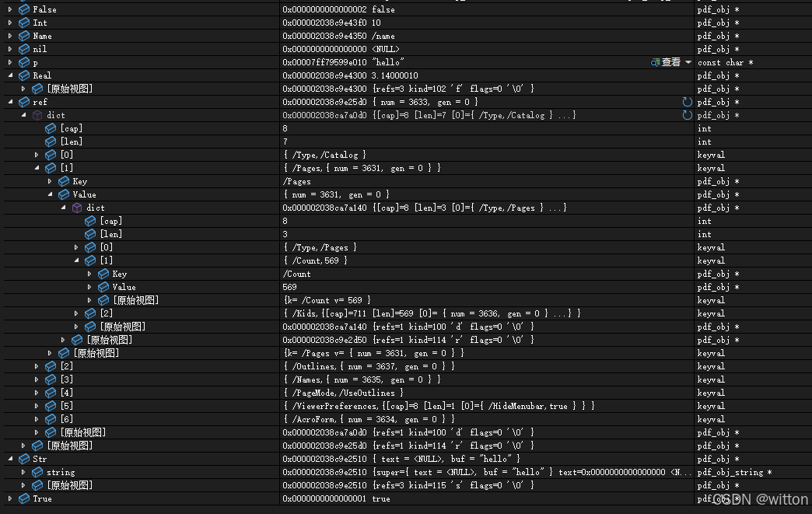812x514 pixels.
Task: Click the variable icon beside nil
Action: pos(24,49)
